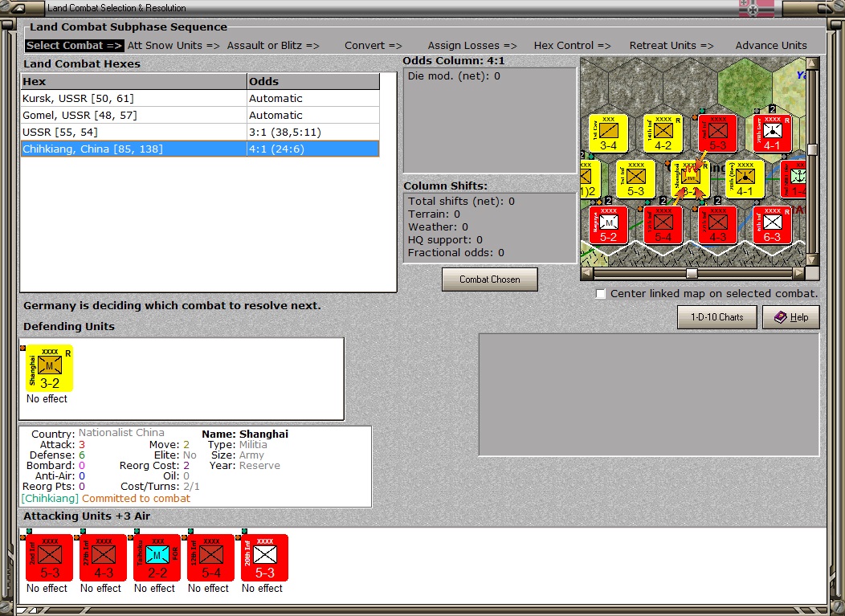Pick the Taihoku 2-2 militia attacking unit
The height and width of the screenshot is (616, 845).
[x=157, y=558]
